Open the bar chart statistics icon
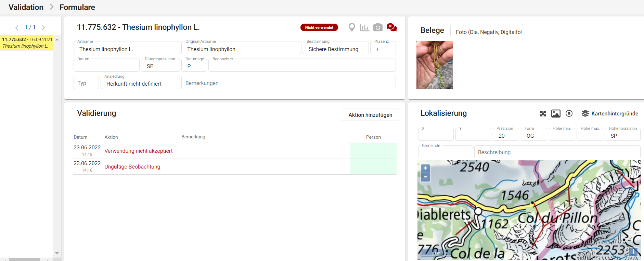 pyautogui.click(x=365, y=27)
